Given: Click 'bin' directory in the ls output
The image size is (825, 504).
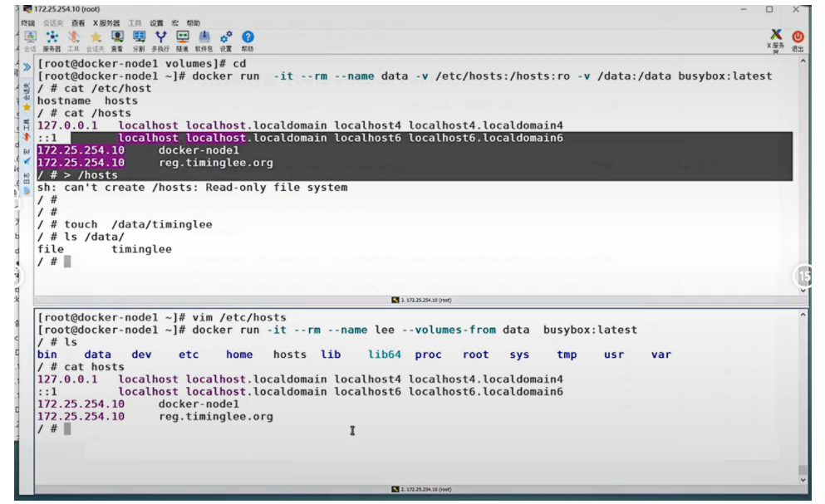Looking at the screenshot, I should [x=47, y=355].
